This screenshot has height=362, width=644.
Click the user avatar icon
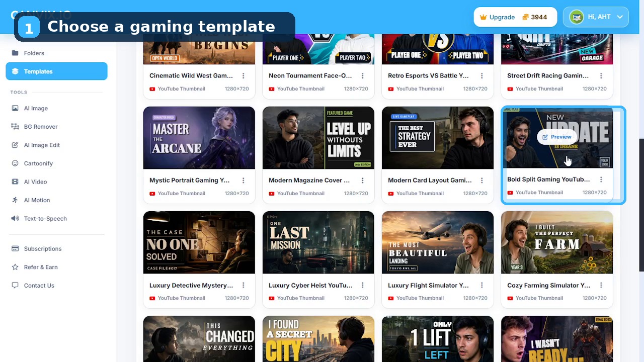click(576, 17)
